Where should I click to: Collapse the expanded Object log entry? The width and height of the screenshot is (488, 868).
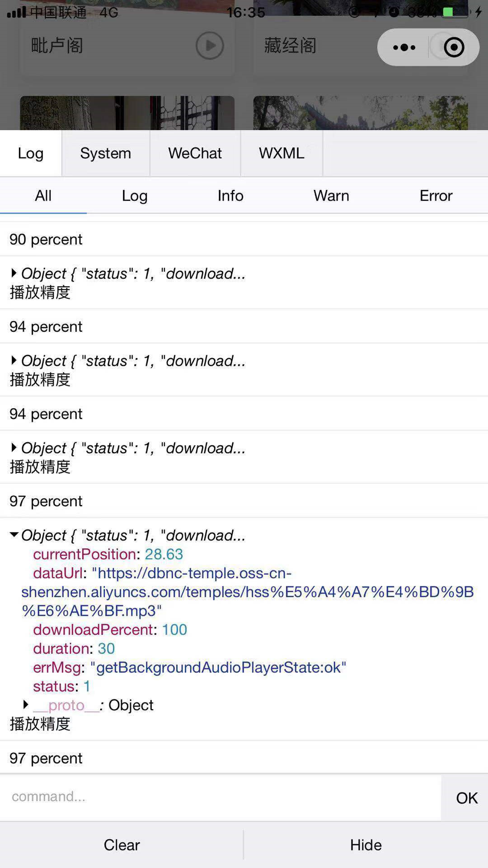coord(14,535)
